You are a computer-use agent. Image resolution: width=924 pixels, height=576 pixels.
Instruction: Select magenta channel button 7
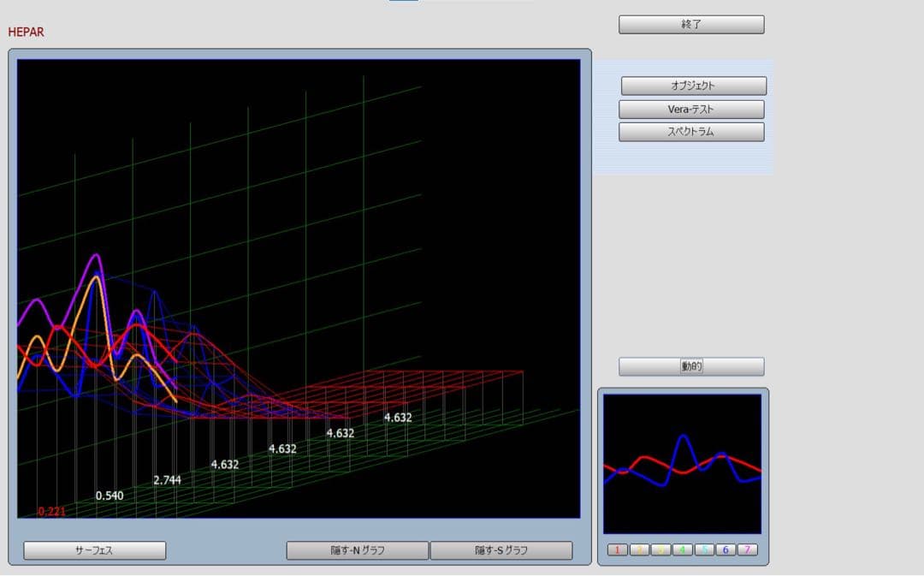[746, 549]
